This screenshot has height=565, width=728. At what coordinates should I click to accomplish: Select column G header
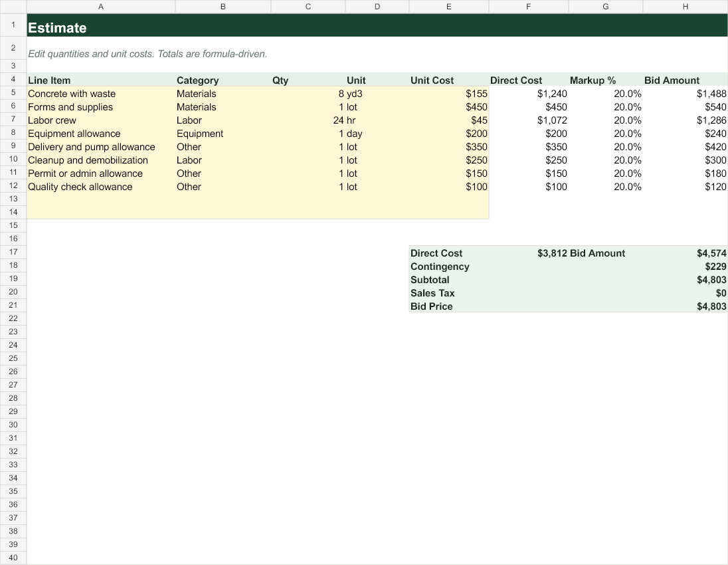click(x=605, y=7)
